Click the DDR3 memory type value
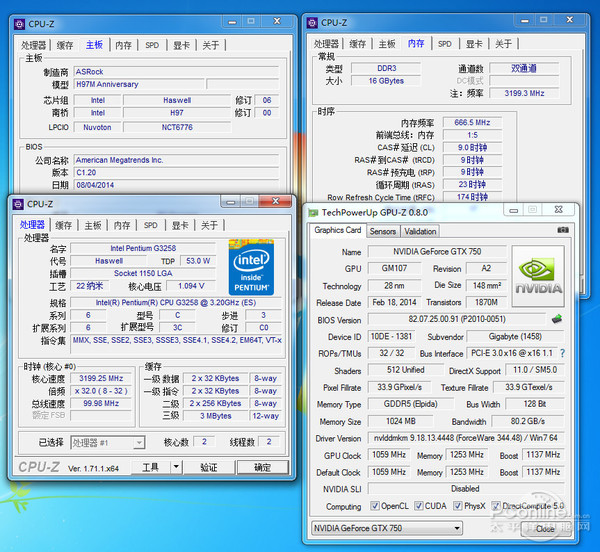This screenshot has width=600, height=552. coord(386,68)
